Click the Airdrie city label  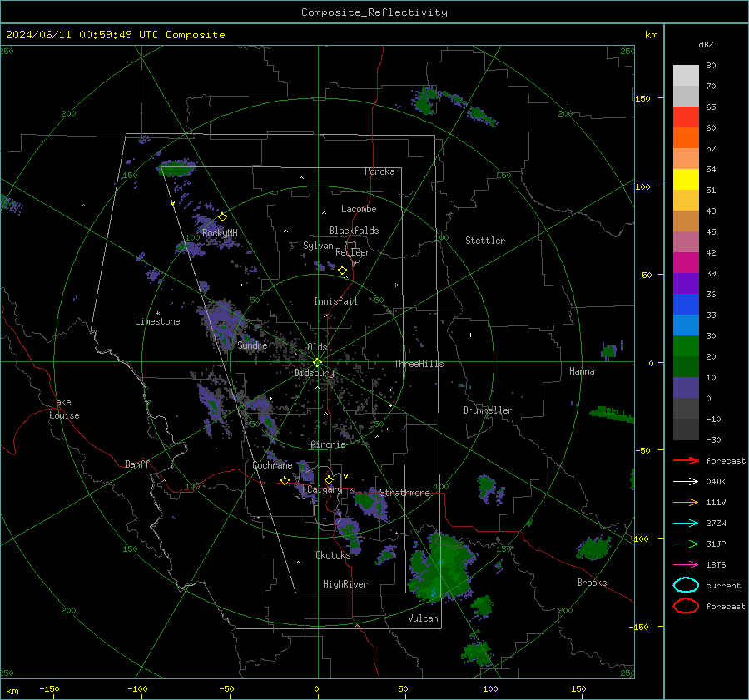328,444
